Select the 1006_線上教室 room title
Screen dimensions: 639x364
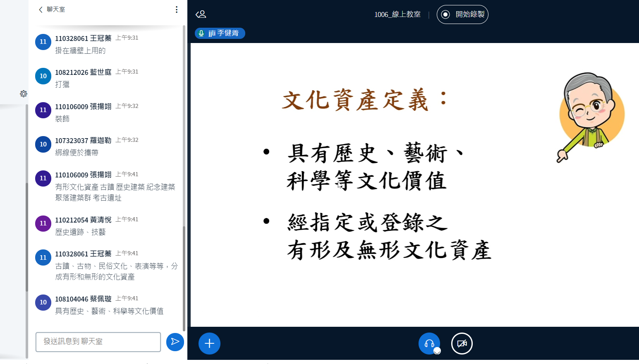click(x=397, y=14)
